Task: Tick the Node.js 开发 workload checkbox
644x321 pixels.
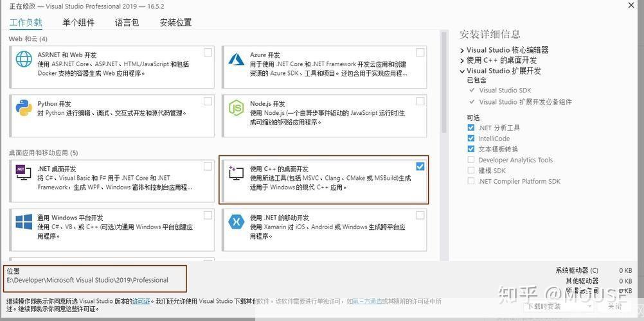Action: [x=420, y=101]
